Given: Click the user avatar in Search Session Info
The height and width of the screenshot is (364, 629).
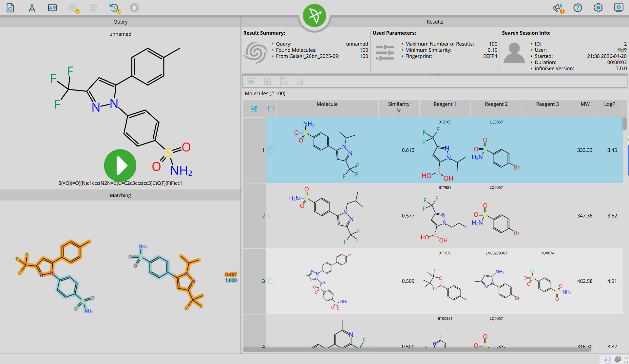Looking at the screenshot, I should click(514, 53).
